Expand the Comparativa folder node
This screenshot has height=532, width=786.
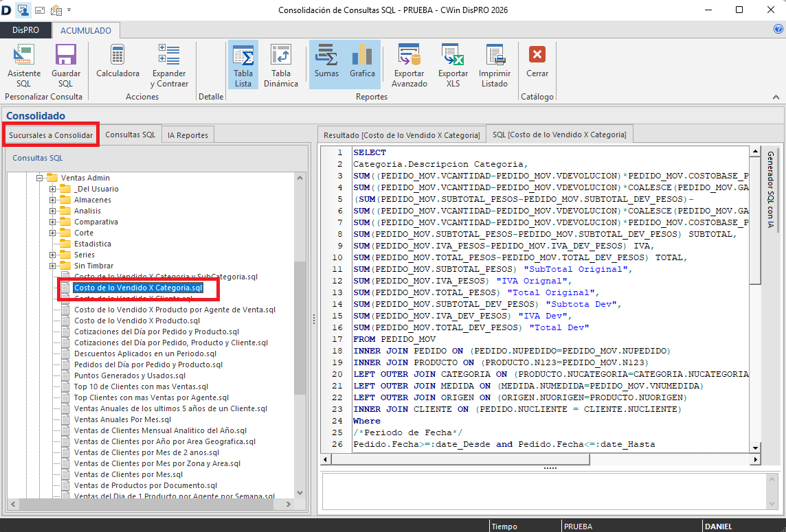point(53,222)
